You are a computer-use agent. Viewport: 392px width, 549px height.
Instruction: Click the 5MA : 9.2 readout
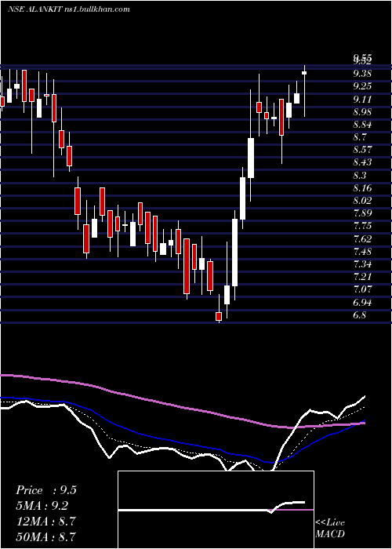tap(42, 506)
